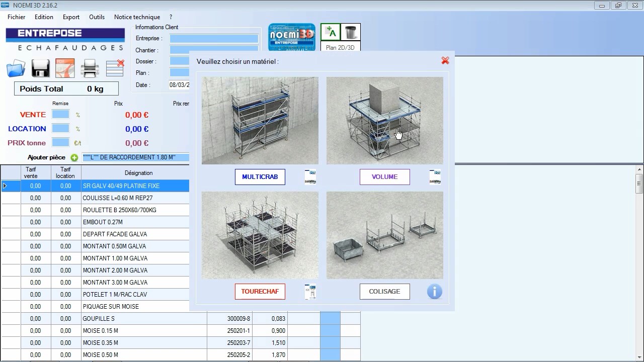
Task: Print using the printer icon
Action: tap(90, 68)
